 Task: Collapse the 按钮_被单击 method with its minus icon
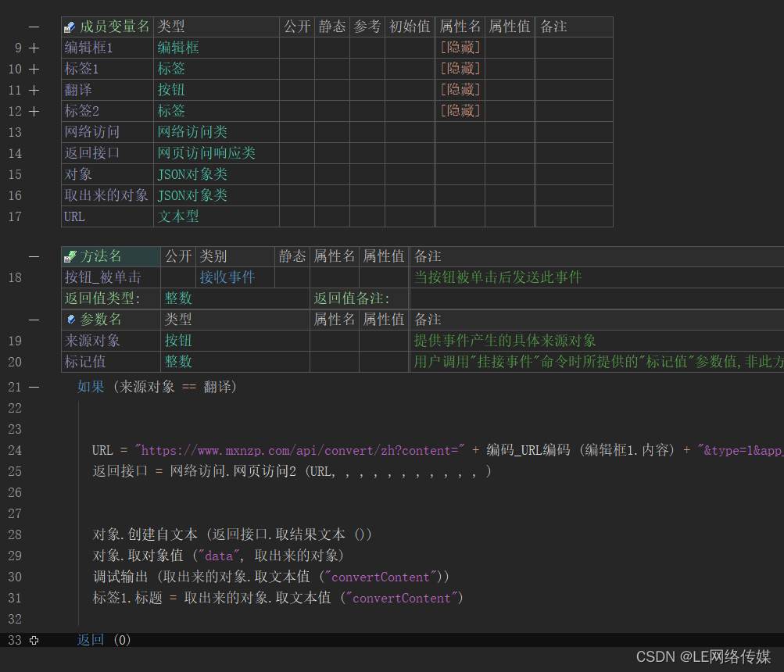pyautogui.click(x=32, y=256)
